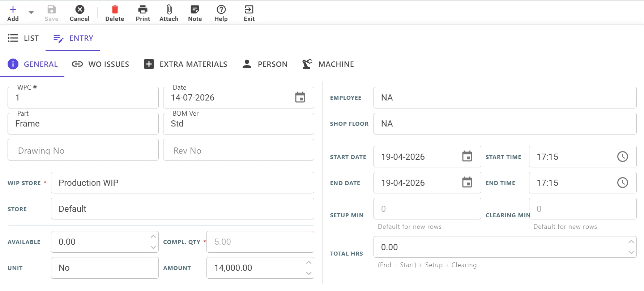The image size is (644, 291).
Task: Open the WIP Store field showing Production WIP
Action: tap(183, 183)
